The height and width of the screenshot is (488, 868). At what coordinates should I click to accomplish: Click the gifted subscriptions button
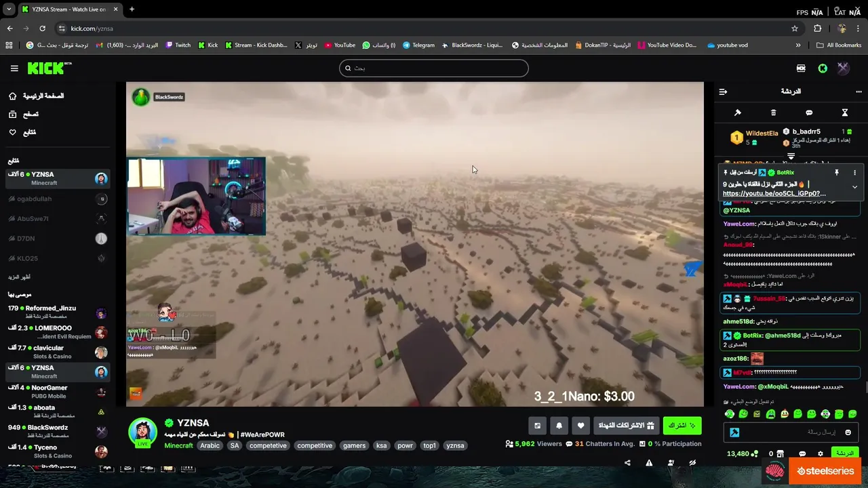[627, 426]
